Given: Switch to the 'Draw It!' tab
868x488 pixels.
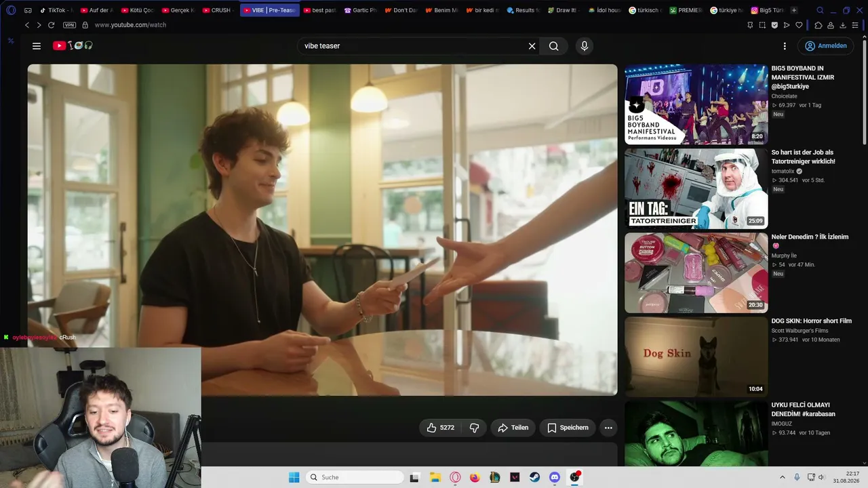Looking at the screenshot, I should click(564, 10).
